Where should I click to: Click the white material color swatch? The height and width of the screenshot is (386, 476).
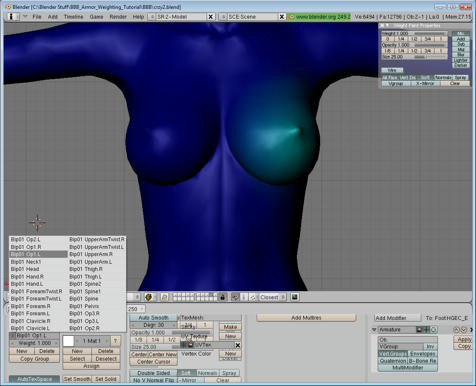click(x=68, y=341)
